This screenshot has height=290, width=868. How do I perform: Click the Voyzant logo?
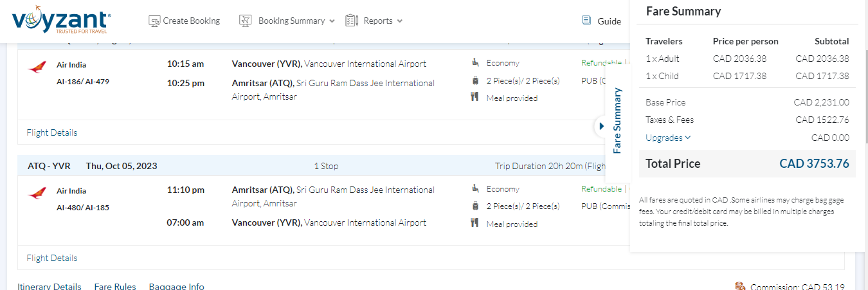61,20
